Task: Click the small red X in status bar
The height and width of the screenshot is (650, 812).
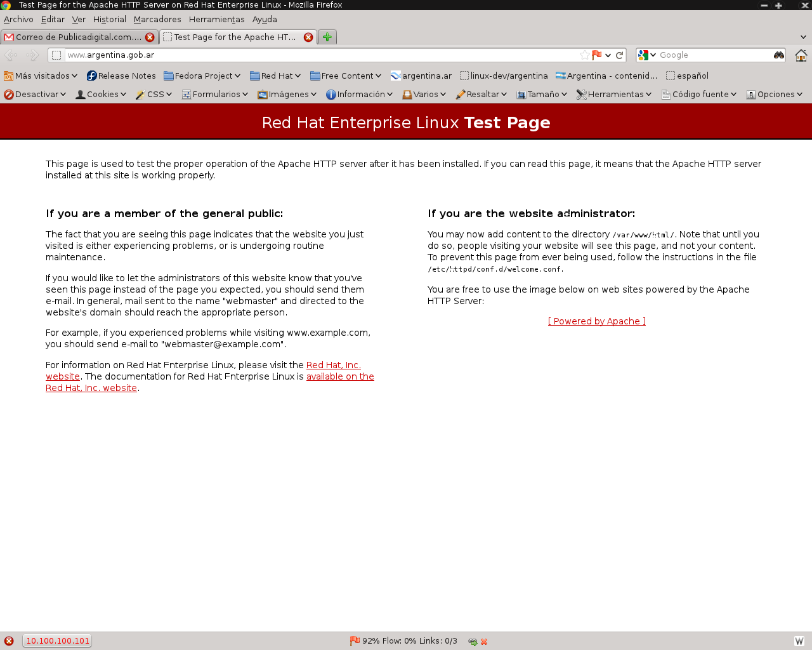Action: click(484, 642)
